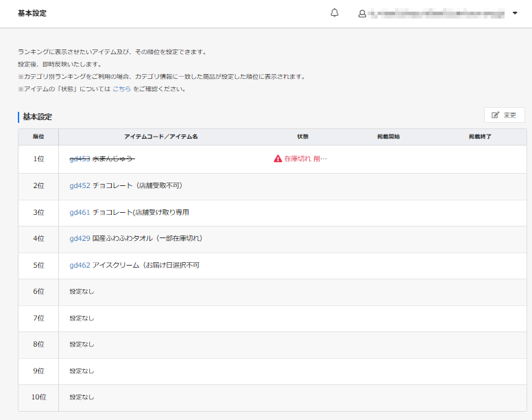This screenshot has width=532, height=420.
Task: Click the 掲載開始 column header
Action: coord(389,137)
